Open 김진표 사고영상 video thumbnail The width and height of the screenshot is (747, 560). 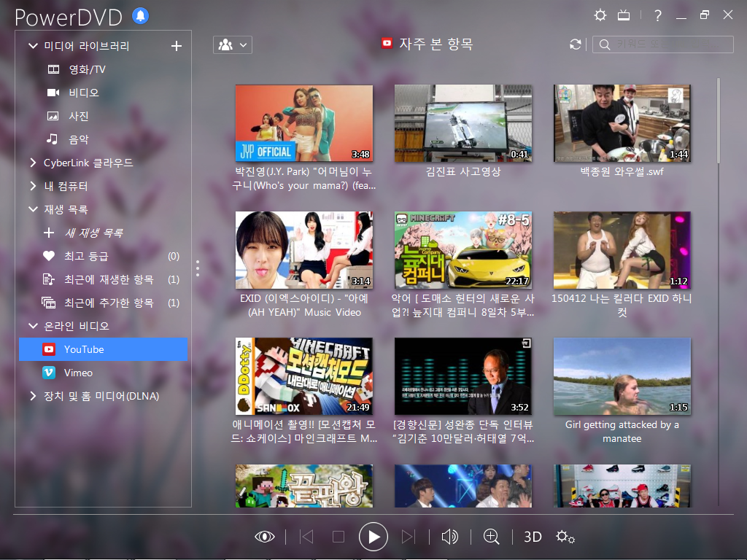[463, 123]
